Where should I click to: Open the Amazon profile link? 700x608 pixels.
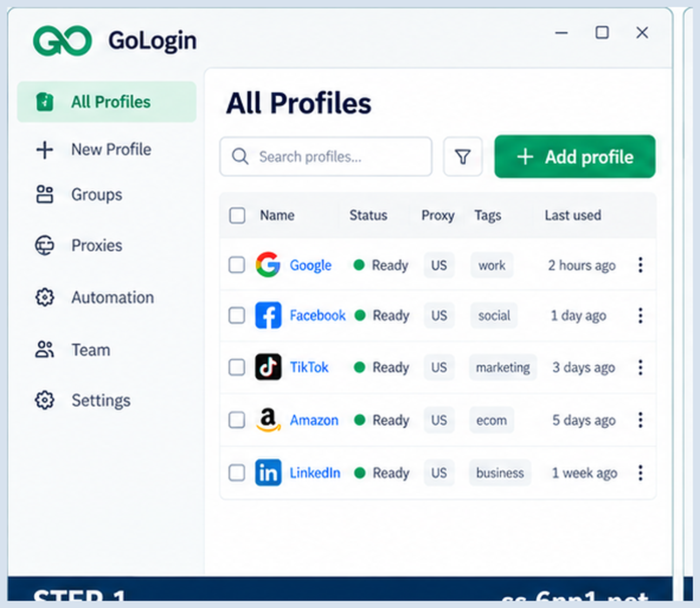tap(314, 420)
